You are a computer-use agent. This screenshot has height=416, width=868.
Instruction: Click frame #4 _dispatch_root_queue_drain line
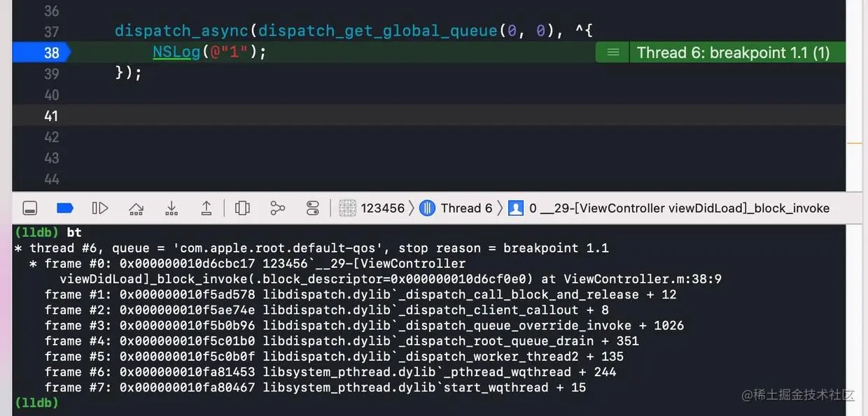pyautogui.click(x=342, y=340)
